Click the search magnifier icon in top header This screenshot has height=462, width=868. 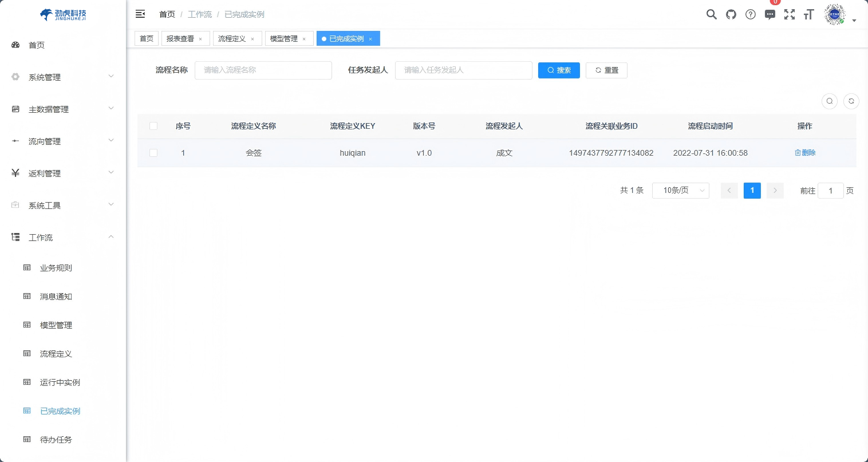click(x=711, y=14)
